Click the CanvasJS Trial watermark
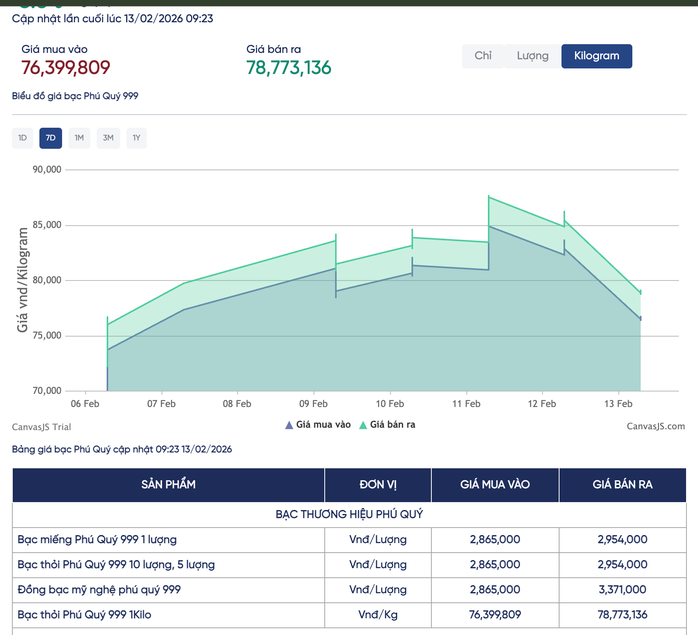This screenshot has width=698, height=635. click(x=42, y=426)
